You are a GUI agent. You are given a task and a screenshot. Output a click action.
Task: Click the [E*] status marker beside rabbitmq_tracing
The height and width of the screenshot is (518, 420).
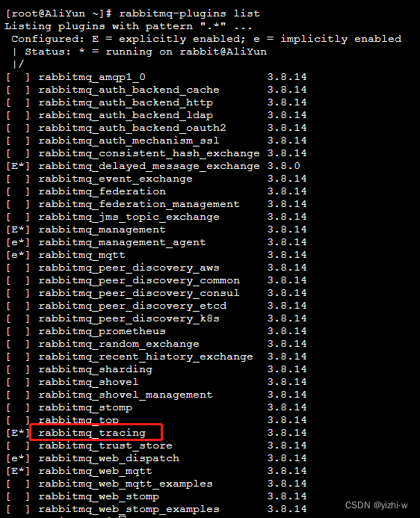coord(18,433)
